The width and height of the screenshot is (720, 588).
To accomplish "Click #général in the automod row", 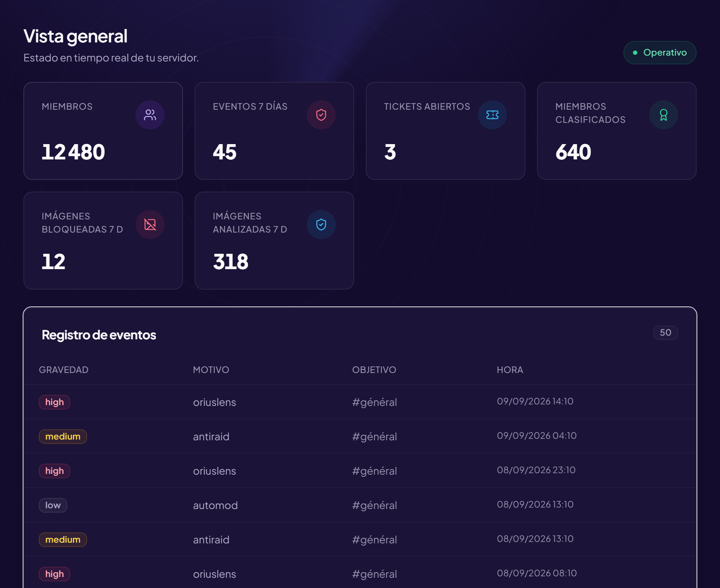I will [x=374, y=505].
